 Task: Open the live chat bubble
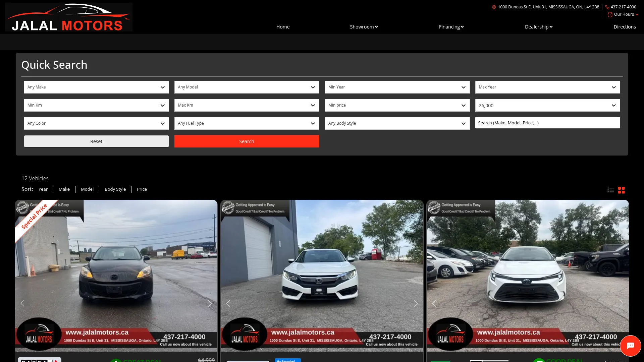(x=631, y=346)
